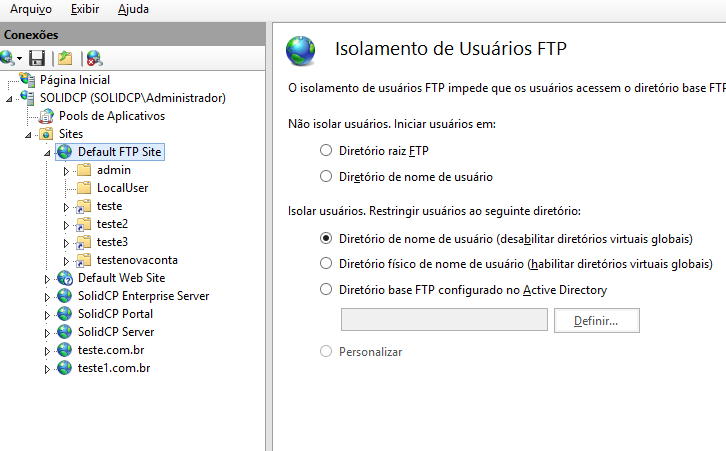Open the Arquivo menu
726x451 pixels.
31,9
